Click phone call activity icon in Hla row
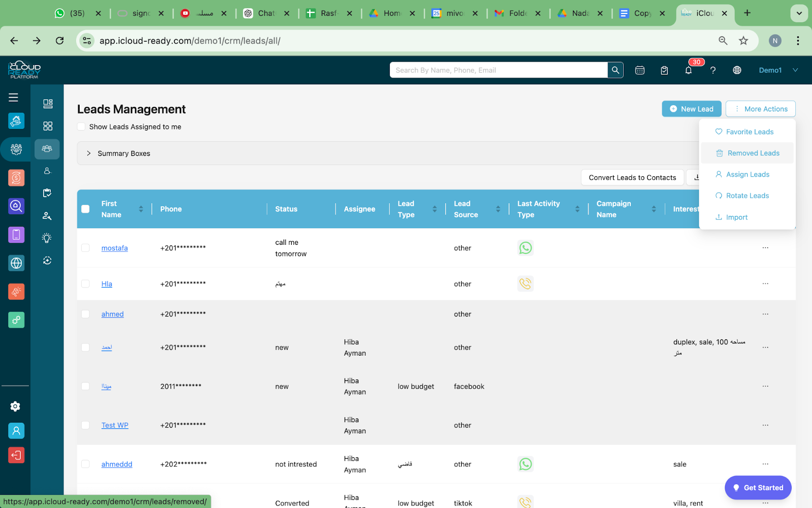Screen dimensions: 812x508 pyautogui.click(x=525, y=283)
